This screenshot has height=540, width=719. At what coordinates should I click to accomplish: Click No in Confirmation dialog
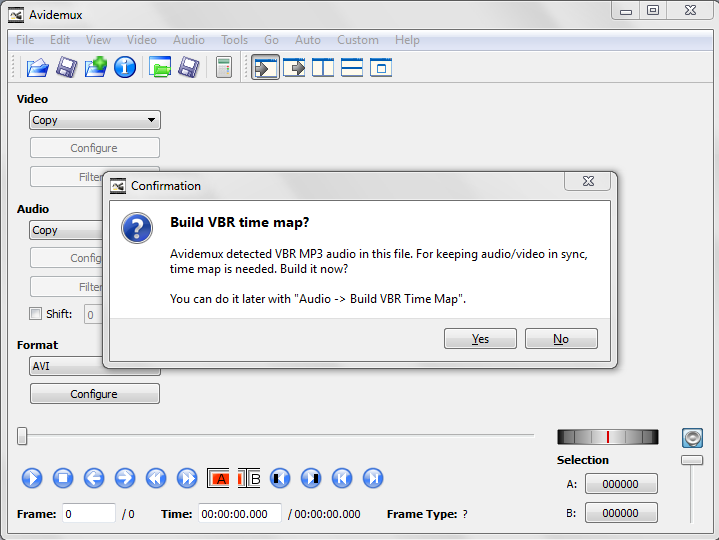(x=561, y=338)
